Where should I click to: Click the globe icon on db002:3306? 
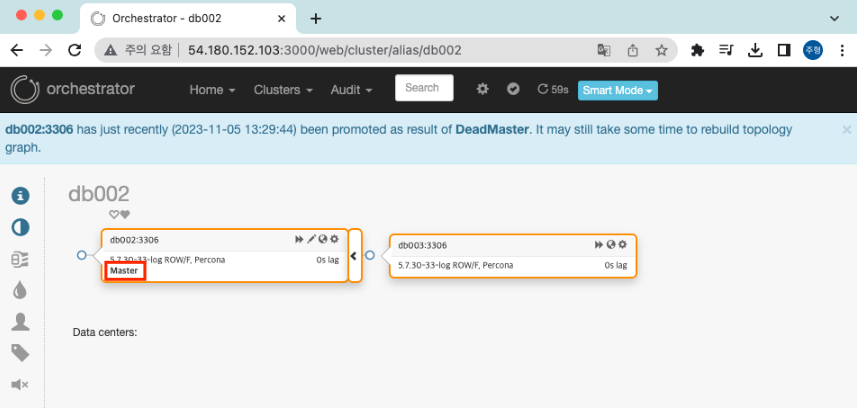tap(322, 239)
